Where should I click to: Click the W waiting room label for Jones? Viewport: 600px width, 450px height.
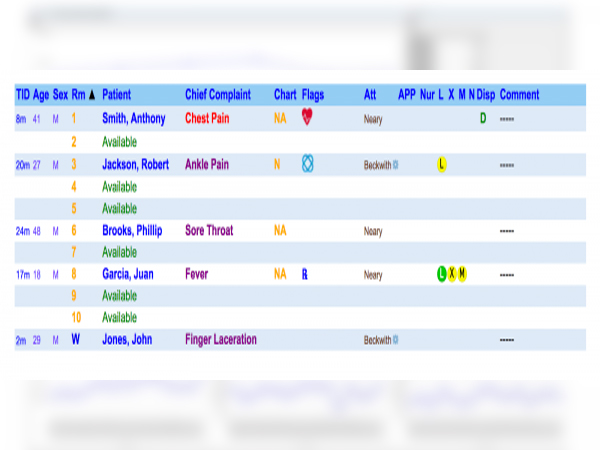tap(76, 339)
